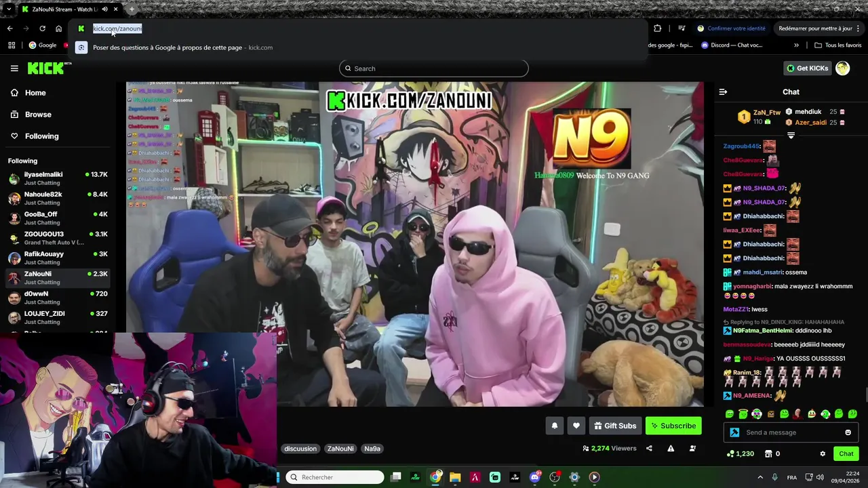Screen dimensions: 868x488
Task: Toggle the taskbar microphone icon
Action: tap(774, 477)
